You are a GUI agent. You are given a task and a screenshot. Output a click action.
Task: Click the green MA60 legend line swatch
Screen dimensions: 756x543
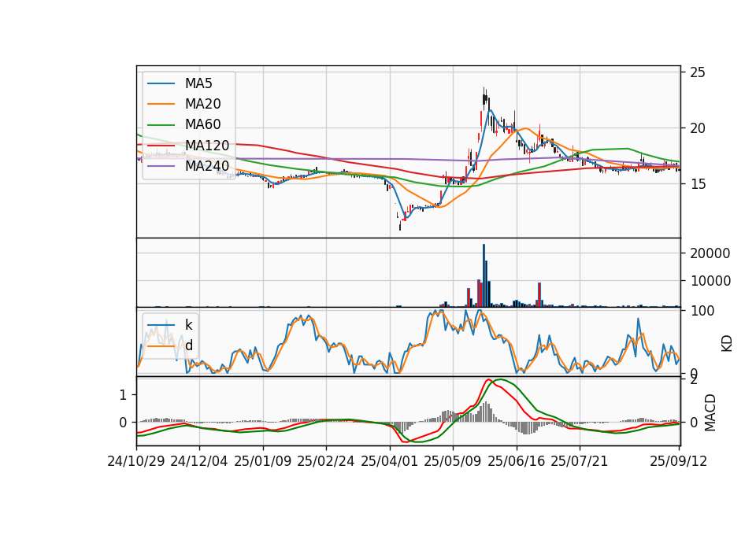point(161,125)
